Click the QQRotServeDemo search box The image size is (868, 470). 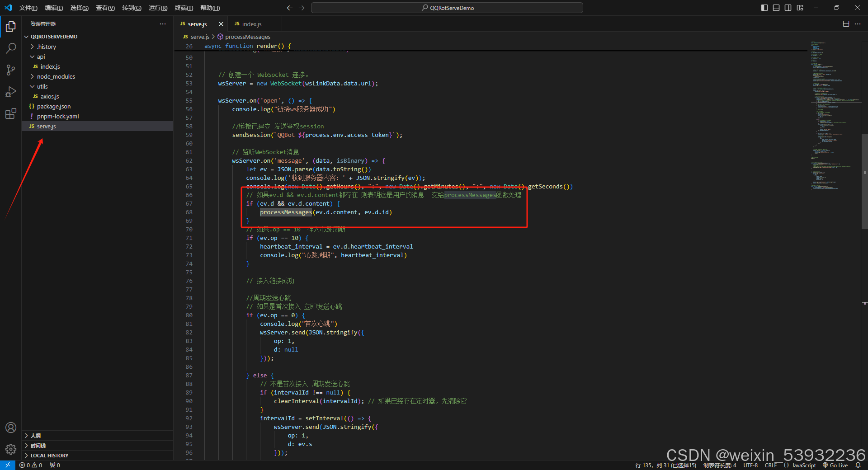point(447,8)
